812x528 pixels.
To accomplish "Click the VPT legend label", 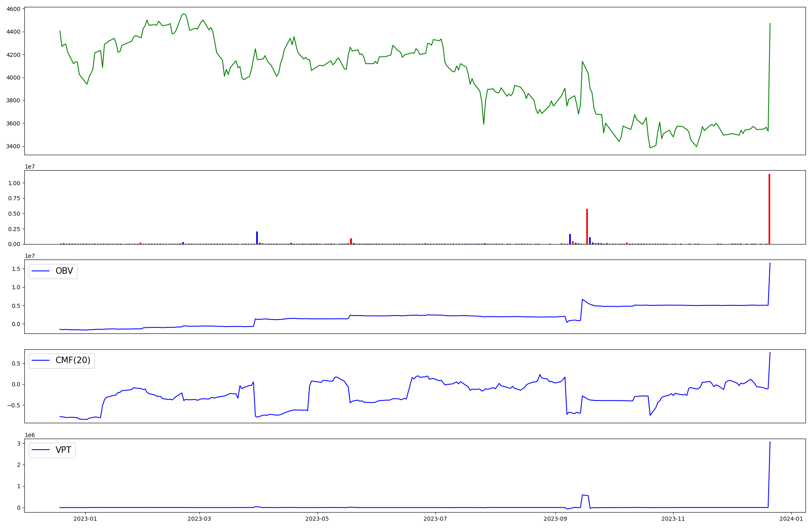I will (x=63, y=450).
